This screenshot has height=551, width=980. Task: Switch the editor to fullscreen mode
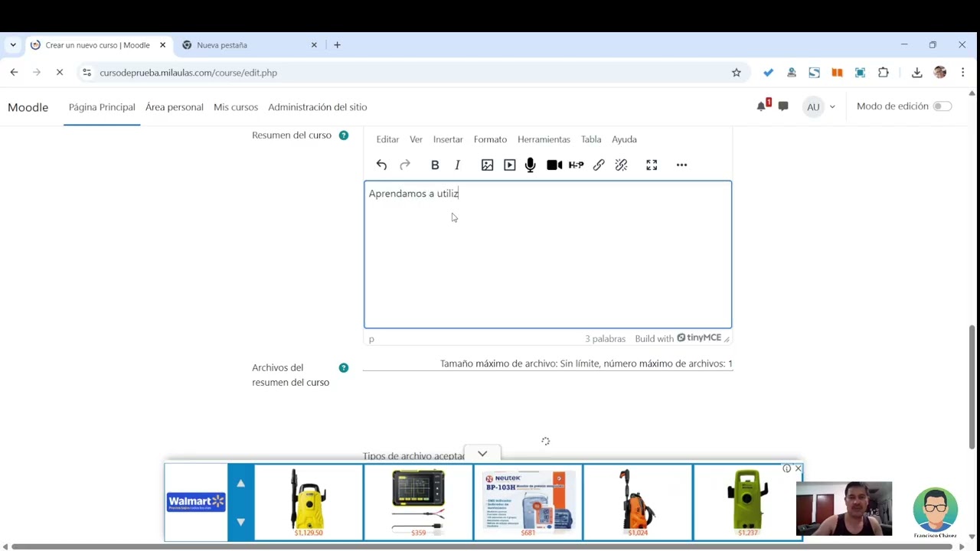(652, 165)
